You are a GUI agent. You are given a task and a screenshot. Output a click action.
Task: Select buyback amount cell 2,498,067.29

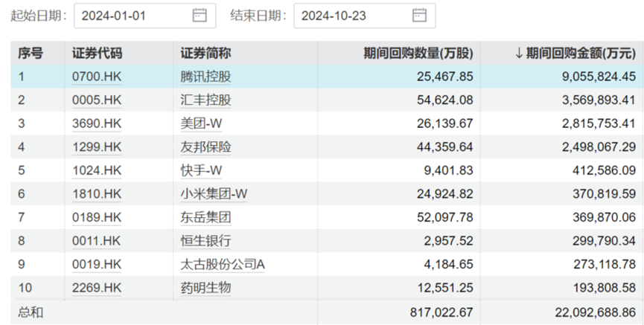(x=599, y=147)
